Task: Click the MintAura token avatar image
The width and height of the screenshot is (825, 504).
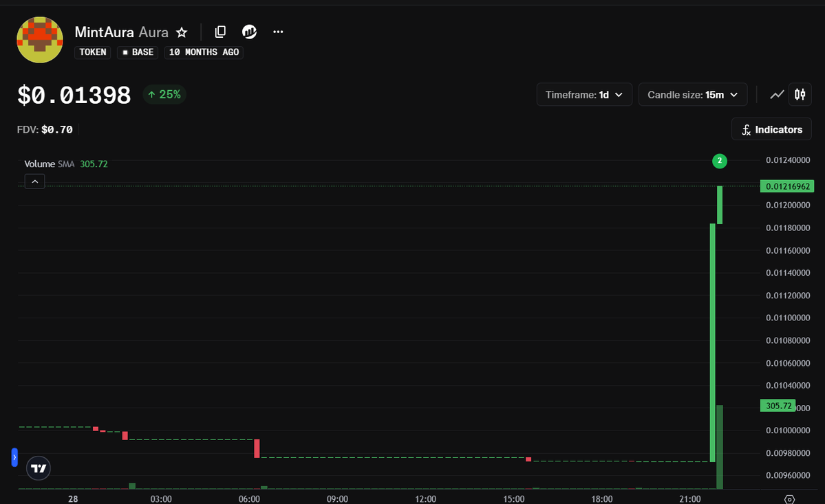Action: (40, 40)
